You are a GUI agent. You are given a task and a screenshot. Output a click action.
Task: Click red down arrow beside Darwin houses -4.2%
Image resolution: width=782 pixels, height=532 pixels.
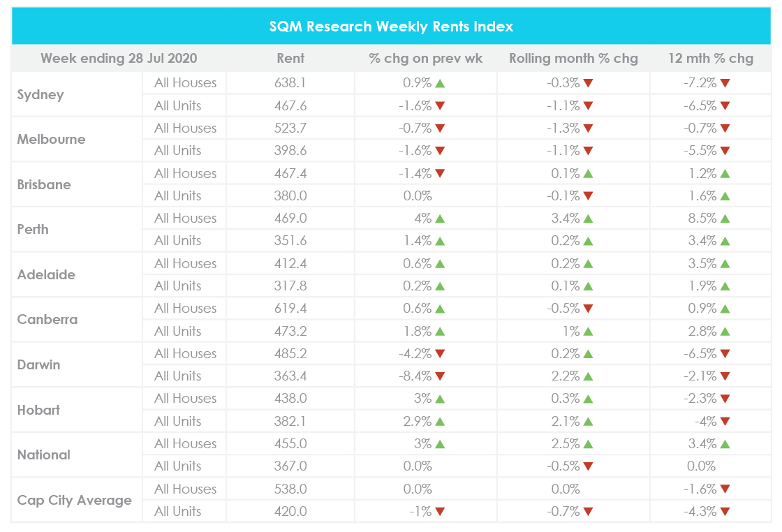click(440, 353)
